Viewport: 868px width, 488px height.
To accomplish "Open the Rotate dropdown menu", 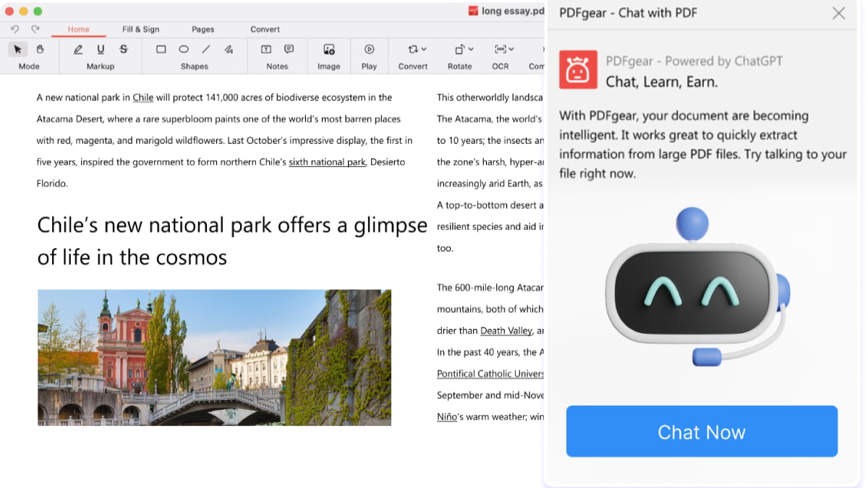I will [x=464, y=49].
